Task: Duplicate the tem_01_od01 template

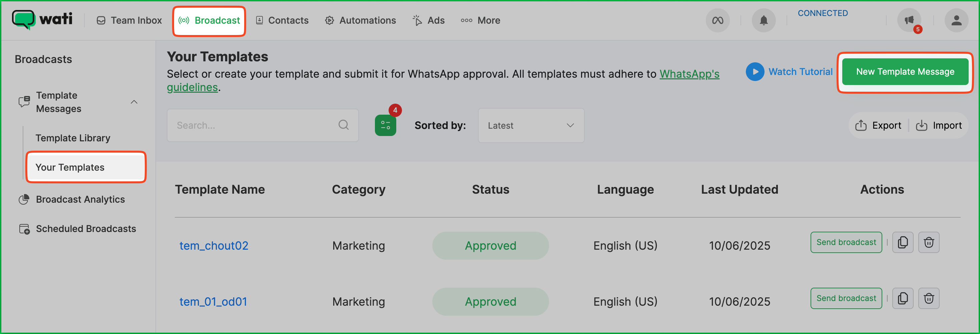Action: click(902, 298)
